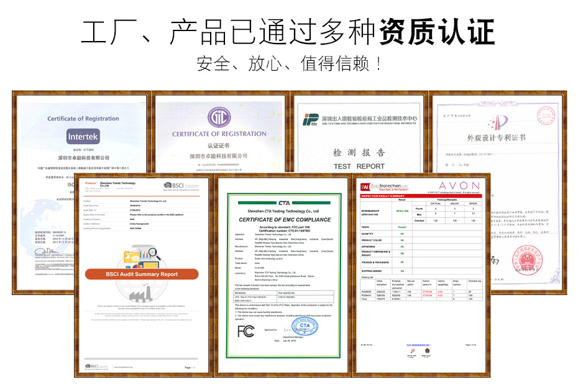
Task: Open the AVON inspection report image
Action: click(x=421, y=275)
